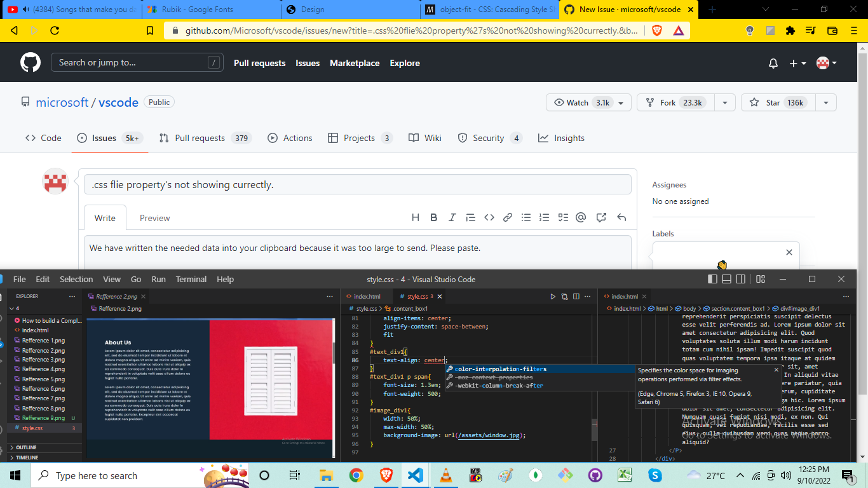Insert a hyperlink using the link icon
This screenshot has width=868, height=488.
(506, 217)
